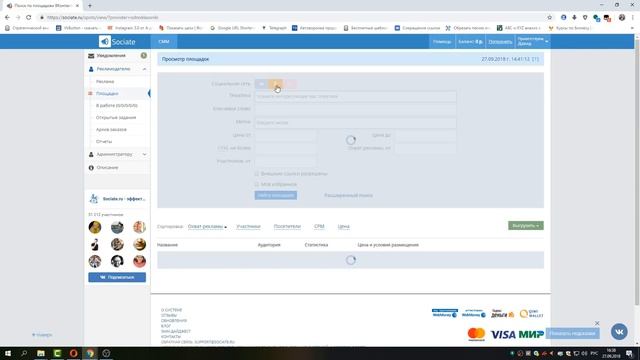Open Открытые задания in the sidebar
The image size is (640, 360).
(x=116, y=118)
